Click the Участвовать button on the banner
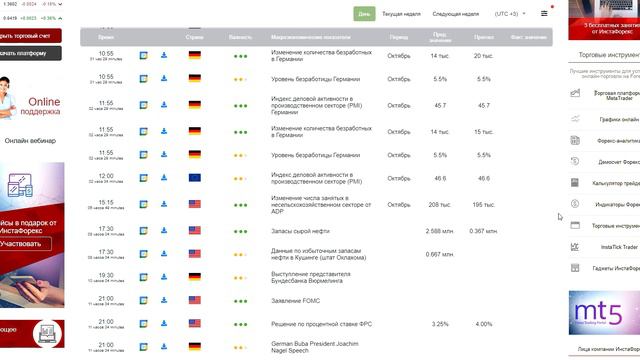640x360 pixels. tap(25, 244)
